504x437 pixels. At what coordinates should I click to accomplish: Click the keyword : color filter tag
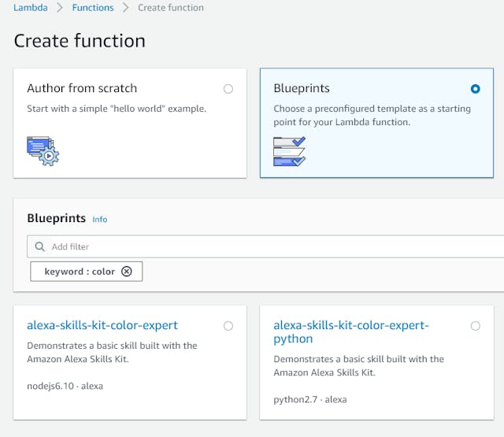tap(86, 272)
